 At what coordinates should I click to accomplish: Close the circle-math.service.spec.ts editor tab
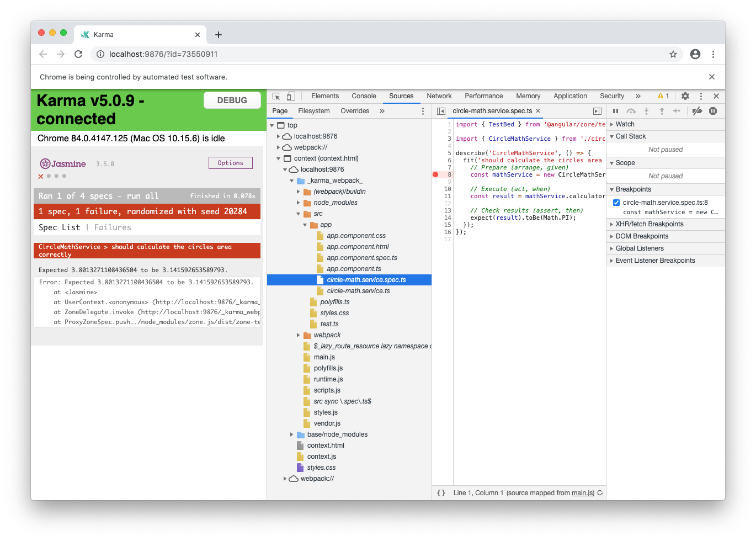click(538, 111)
